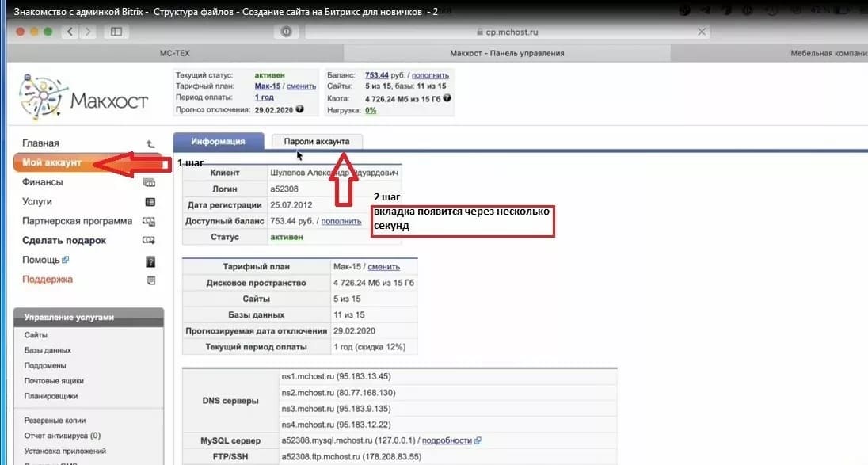Go forward with Safari's forward arrow
This screenshot has height=465, width=868.
87,32
